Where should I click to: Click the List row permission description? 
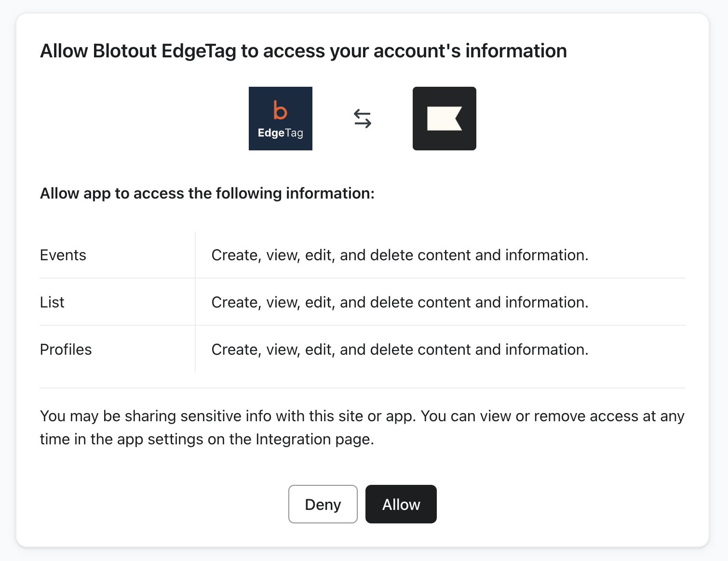click(x=400, y=302)
